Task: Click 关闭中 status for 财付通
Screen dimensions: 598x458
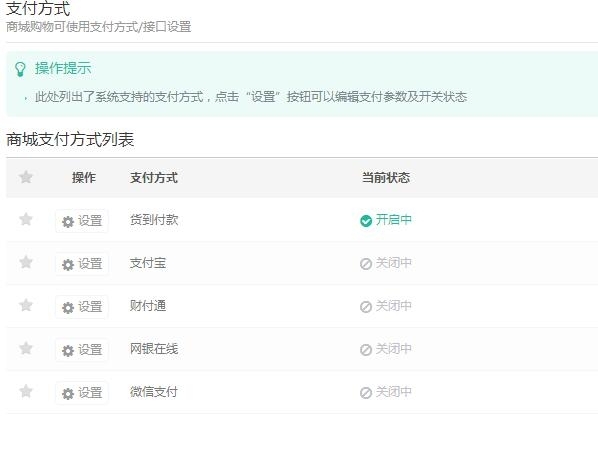Action: coord(394,306)
